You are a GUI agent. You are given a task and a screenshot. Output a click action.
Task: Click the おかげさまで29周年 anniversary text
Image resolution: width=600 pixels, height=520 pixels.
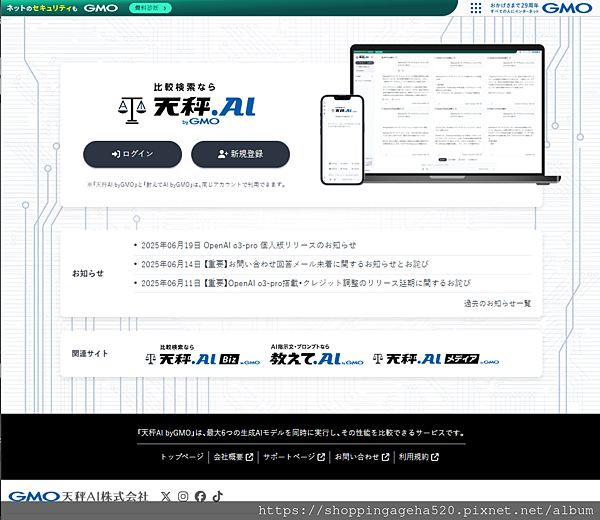515,5
